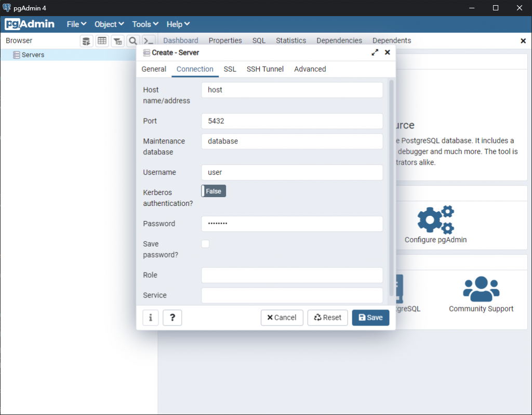Click the info button in dialog footer
Image resolution: width=532 pixels, height=415 pixels.
[x=150, y=318]
